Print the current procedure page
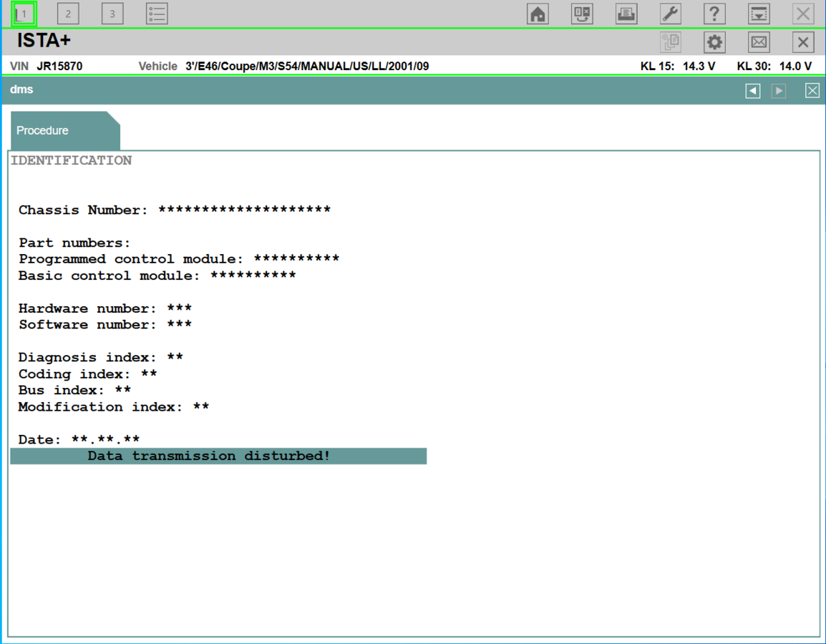The width and height of the screenshot is (826, 644). click(626, 14)
